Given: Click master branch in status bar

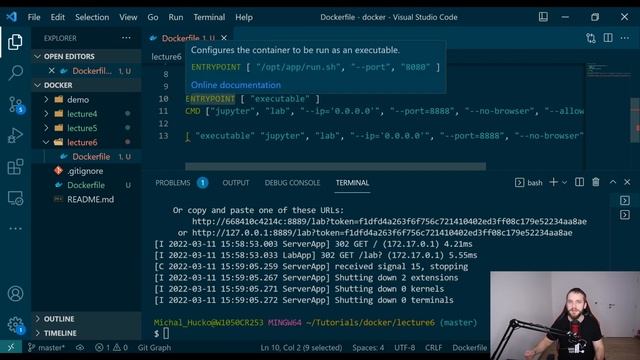Looking at the screenshot, I should (x=46, y=347).
